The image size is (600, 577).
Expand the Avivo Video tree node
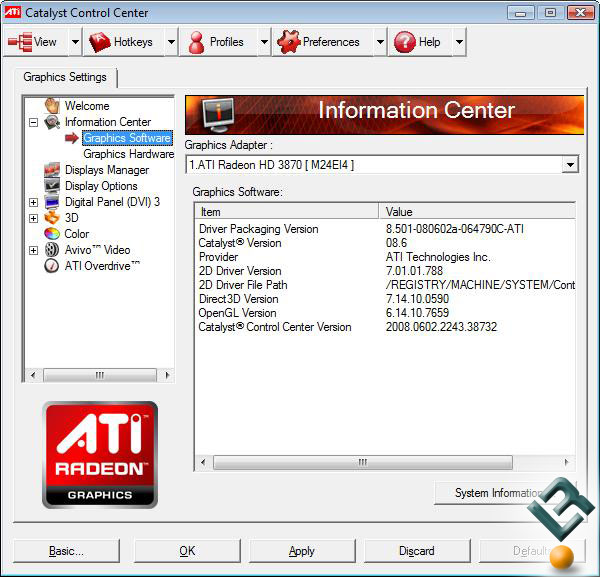(x=34, y=250)
